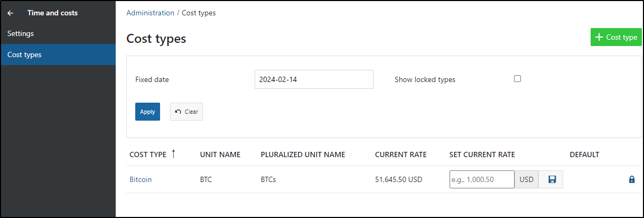Screen dimensions: 644x218
Task: Click the Bitcoin cost type link
Action: (x=141, y=179)
